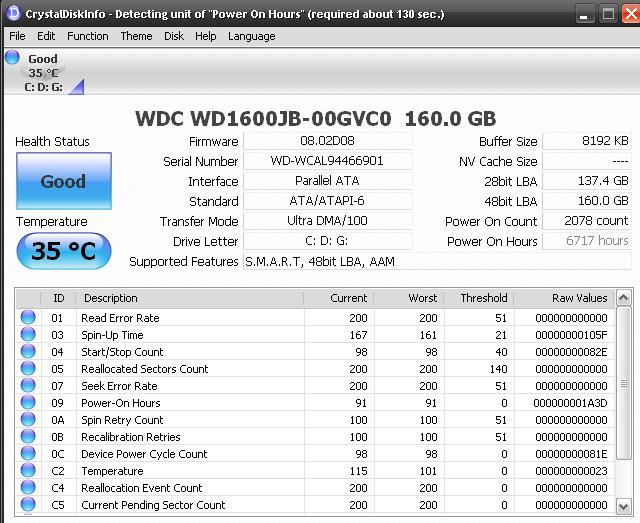The height and width of the screenshot is (523, 640).
Task: Click the status orb for Reallocation Event Count
Action: click(28, 487)
